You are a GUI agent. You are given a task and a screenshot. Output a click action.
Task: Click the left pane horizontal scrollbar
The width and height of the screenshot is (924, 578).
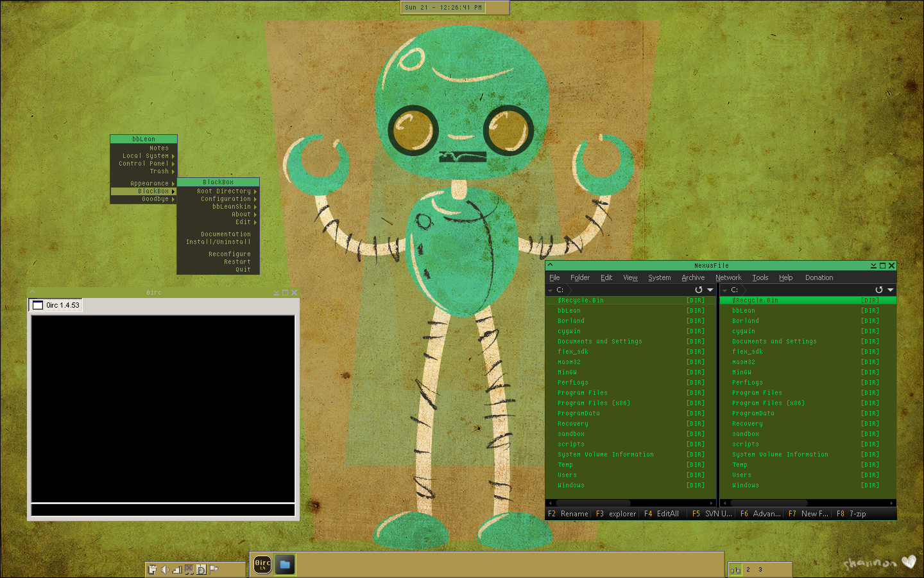594,503
